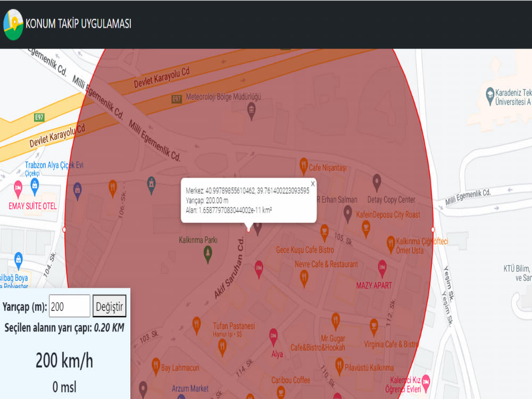Select the MAZY APART lodging pin
Image resolution: width=532 pixels, height=399 pixels.
coord(382,269)
